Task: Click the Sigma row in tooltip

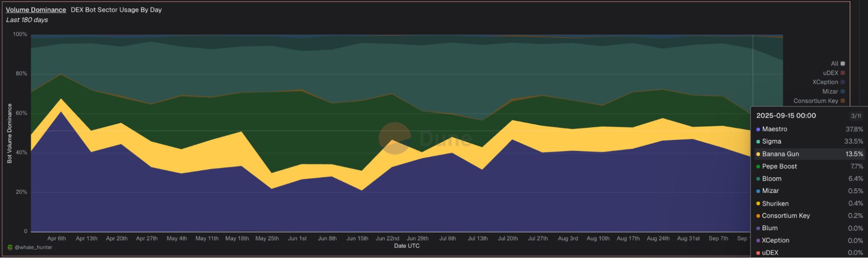Action: (809, 142)
